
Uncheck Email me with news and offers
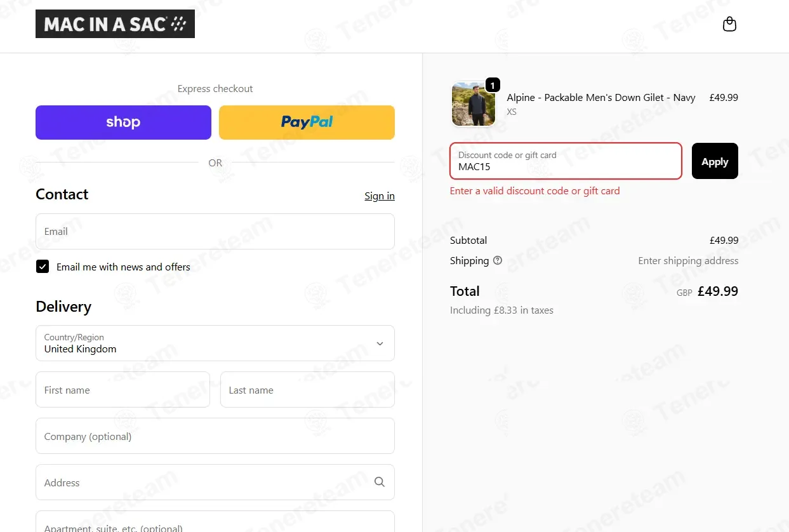pos(43,267)
